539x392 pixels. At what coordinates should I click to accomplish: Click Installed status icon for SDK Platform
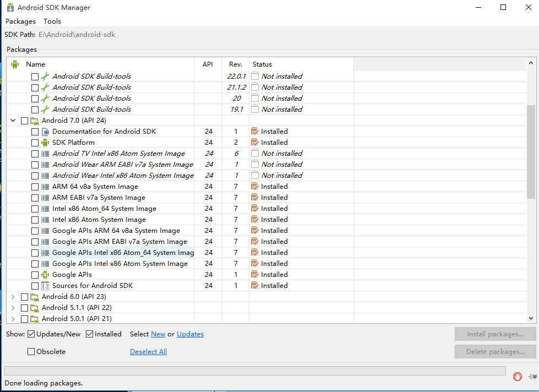pyautogui.click(x=255, y=143)
